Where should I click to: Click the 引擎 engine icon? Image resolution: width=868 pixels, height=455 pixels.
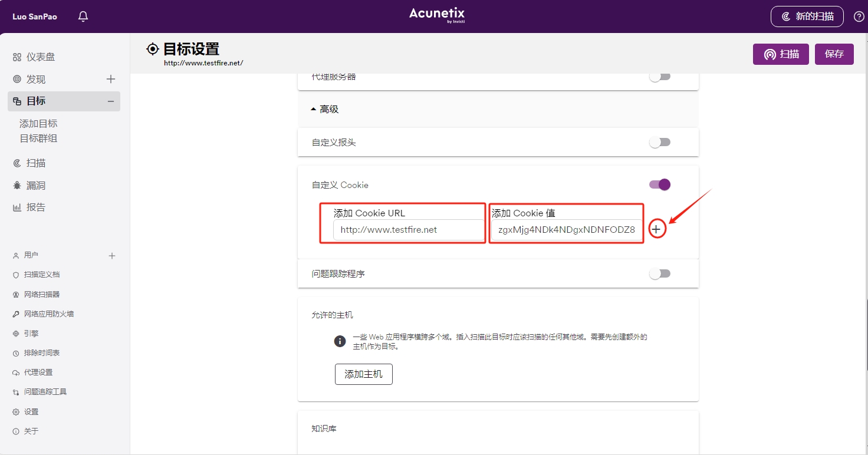click(16, 334)
